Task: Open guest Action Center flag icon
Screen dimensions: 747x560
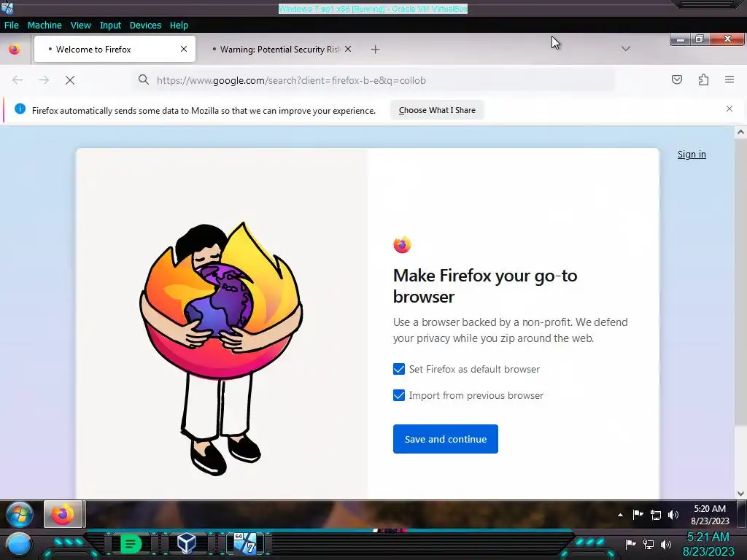Action: pyautogui.click(x=638, y=515)
